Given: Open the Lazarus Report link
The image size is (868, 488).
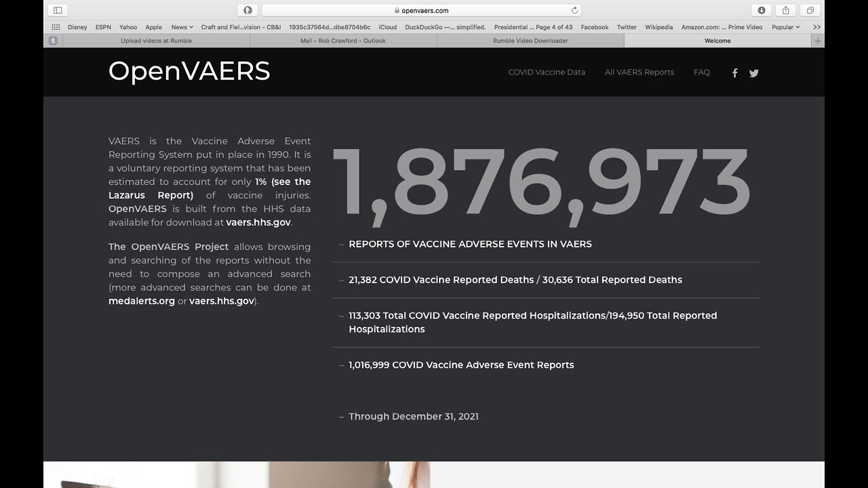Looking at the screenshot, I should click(x=210, y=188).
